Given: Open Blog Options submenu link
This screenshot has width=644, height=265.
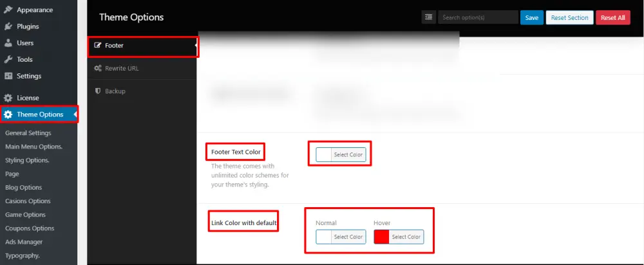Looking at the screenshot, I should 23,187.
